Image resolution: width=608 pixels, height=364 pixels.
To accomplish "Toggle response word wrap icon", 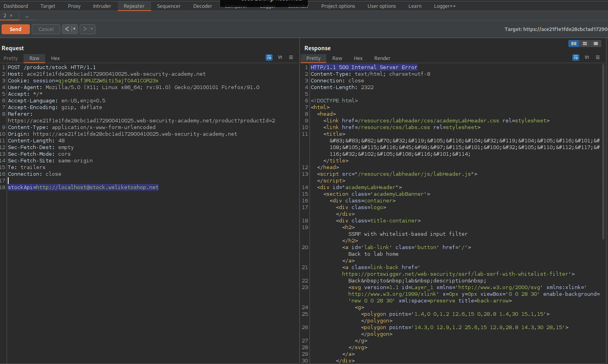I will (576, 57).
